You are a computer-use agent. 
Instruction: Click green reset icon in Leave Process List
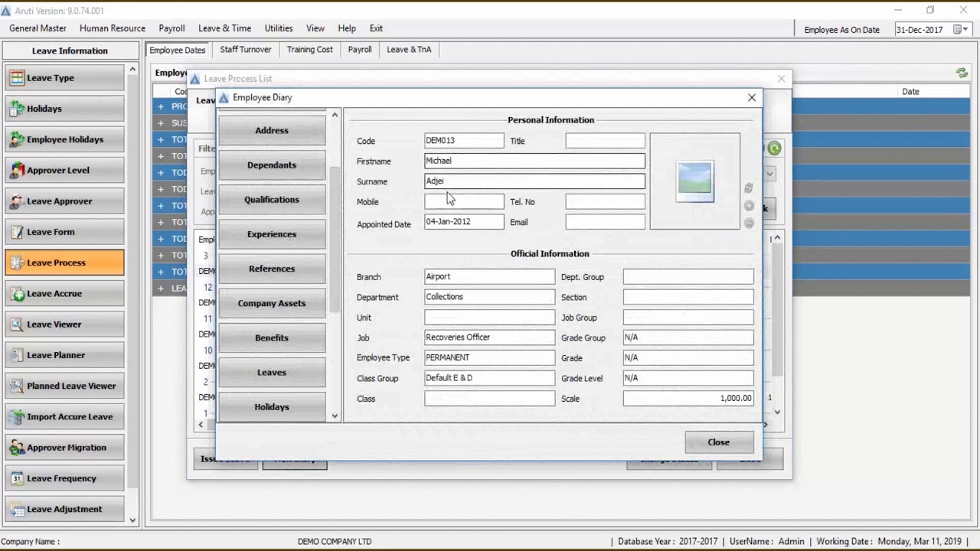[x=775, y=148]
